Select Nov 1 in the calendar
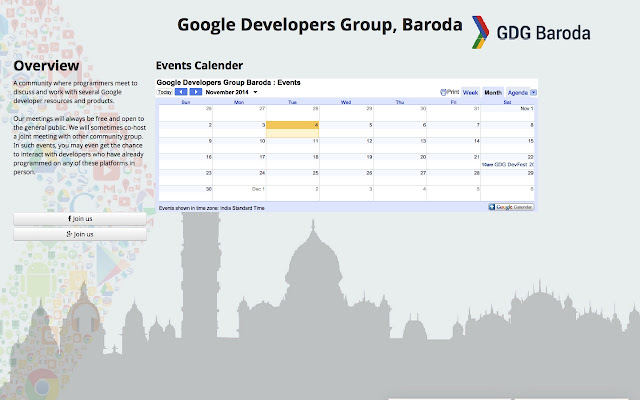Viewport: 640px width, 400px height. click(x=507, y=113)
